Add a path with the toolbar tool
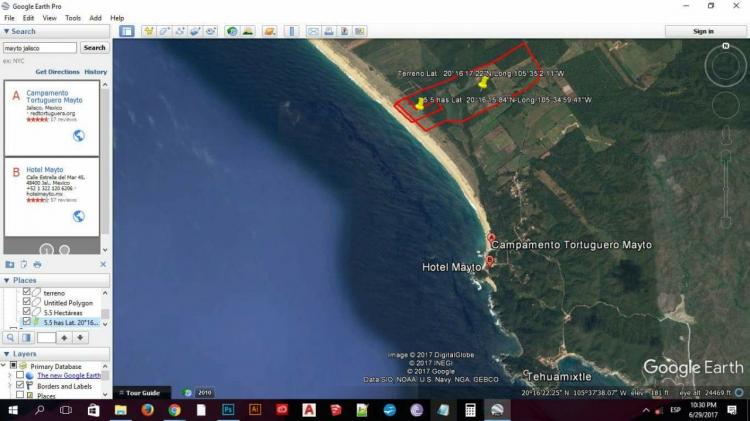The width and height of the screenshot is (750, 421). pyautogui.click(x=180, y=32)
